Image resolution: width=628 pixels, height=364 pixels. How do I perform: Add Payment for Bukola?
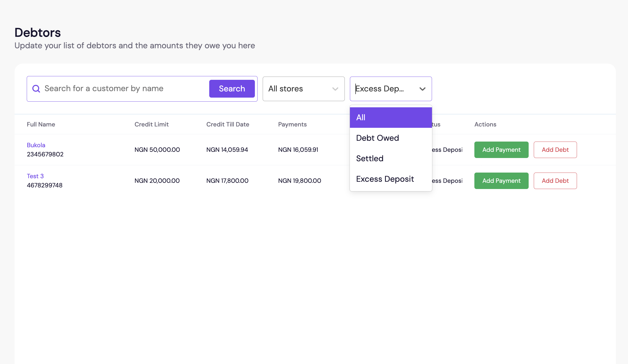click(x=501, y=150)
